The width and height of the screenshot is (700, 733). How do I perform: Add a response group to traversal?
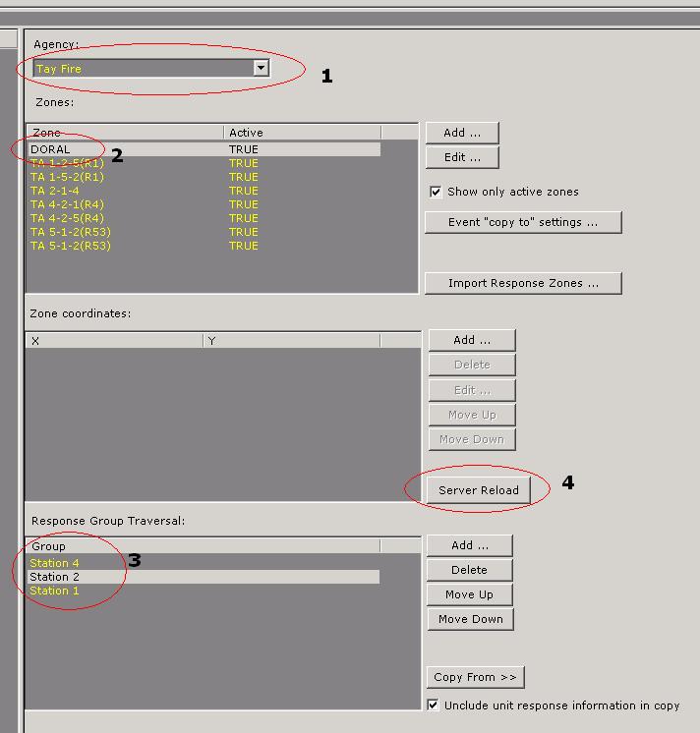(x=469, y=545)
